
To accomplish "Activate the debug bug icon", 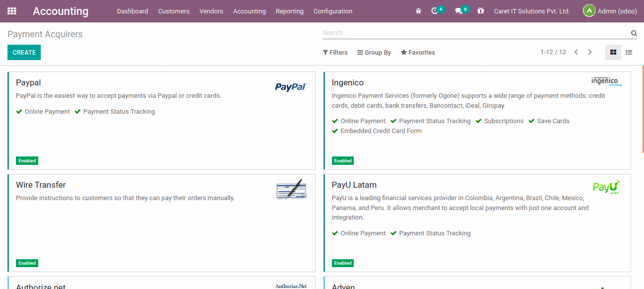I will [x=418, y=10].
